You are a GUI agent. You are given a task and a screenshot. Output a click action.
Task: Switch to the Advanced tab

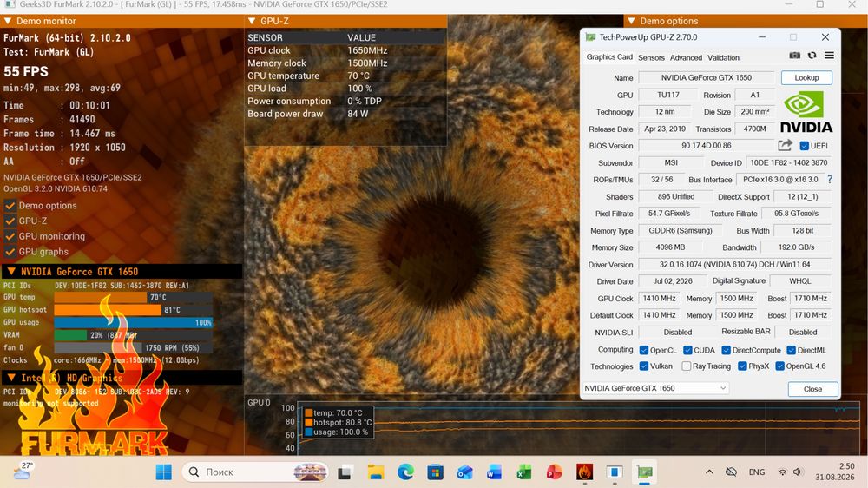coord(686,57)
